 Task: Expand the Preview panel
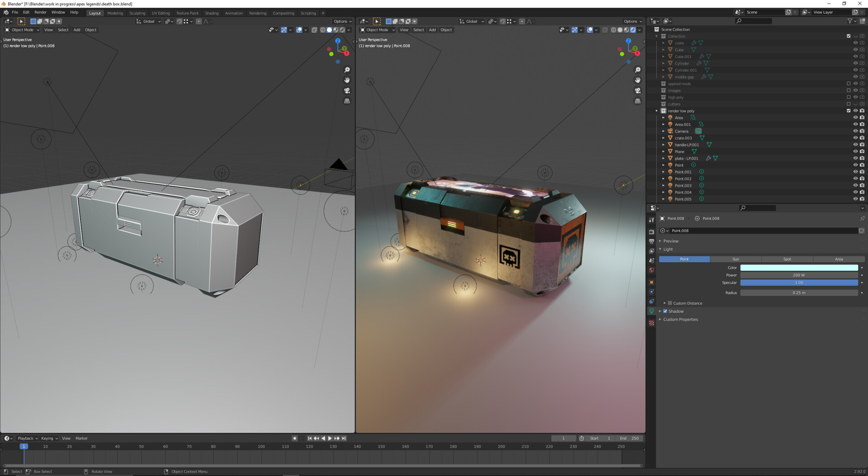click(x=671, y=241)
